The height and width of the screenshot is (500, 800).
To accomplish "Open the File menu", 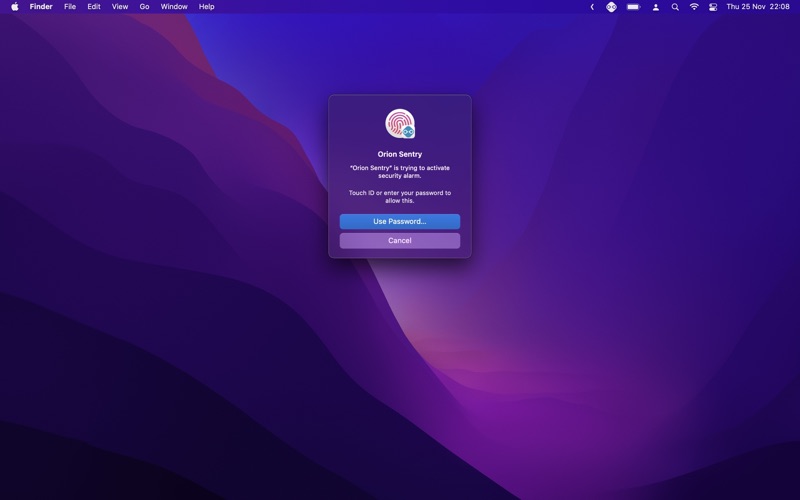I will pyautogui.click(x=70, y=7).
